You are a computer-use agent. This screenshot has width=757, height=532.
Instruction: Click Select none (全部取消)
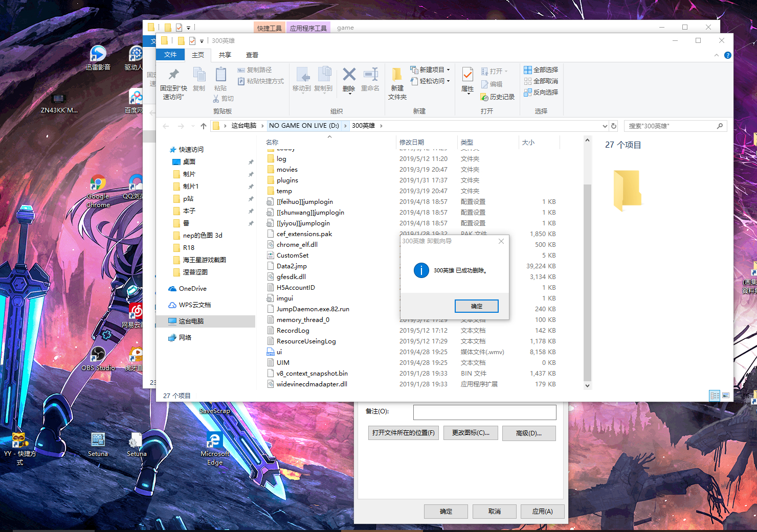click(x=541, y=81)
